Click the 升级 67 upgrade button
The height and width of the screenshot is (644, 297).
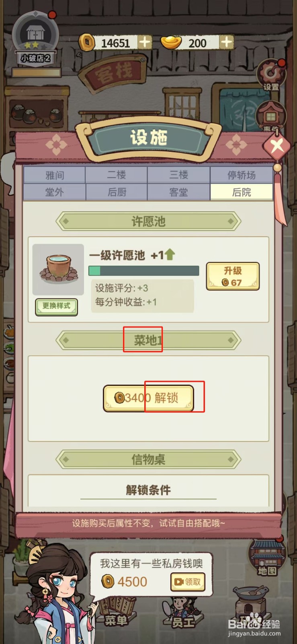pos(233,277)
